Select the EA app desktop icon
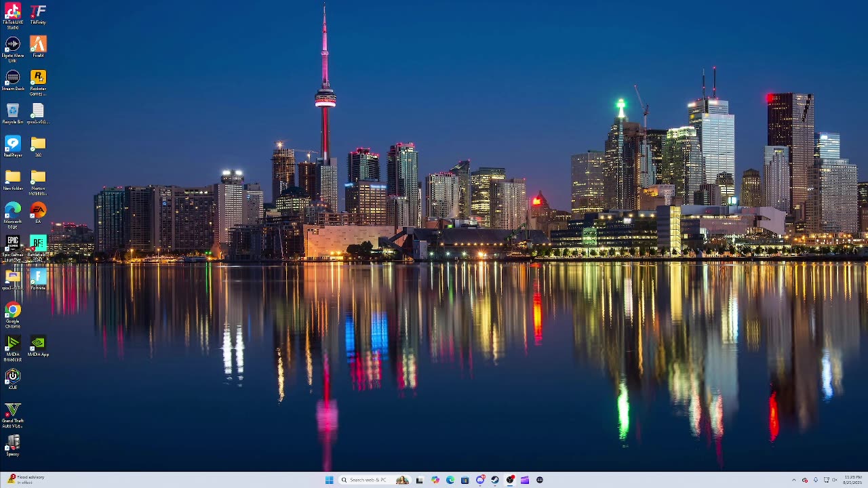868x488 pixels. 38,213
